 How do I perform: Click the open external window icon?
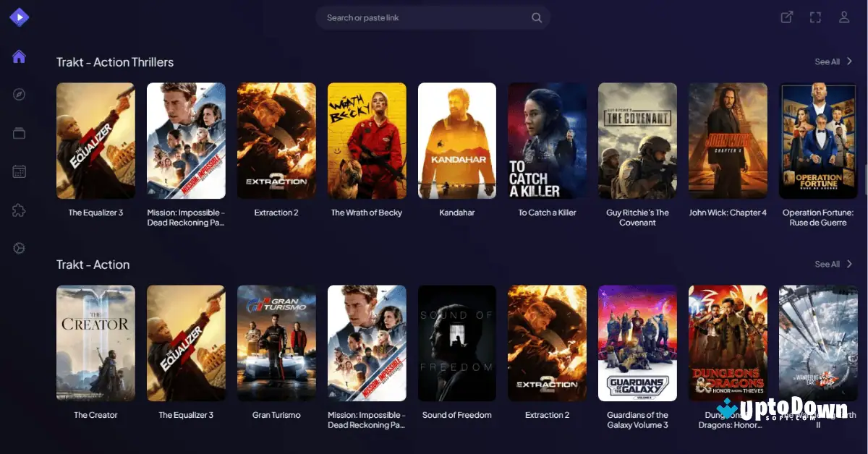click(x=786, y=17)
